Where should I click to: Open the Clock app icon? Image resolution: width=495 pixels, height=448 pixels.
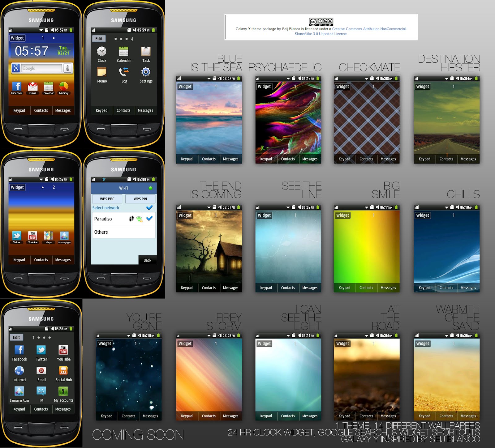tap(101, 52)
